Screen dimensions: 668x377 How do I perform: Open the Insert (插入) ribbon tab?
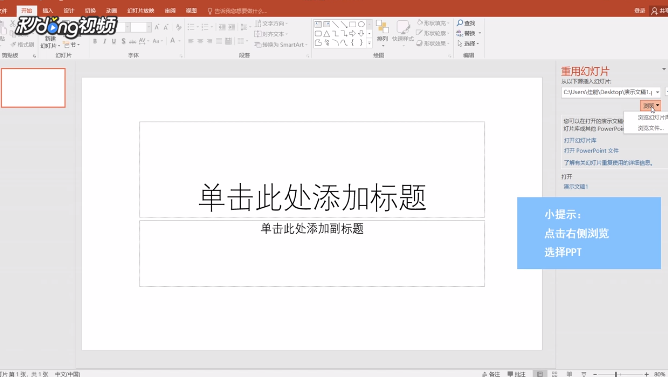48,11
